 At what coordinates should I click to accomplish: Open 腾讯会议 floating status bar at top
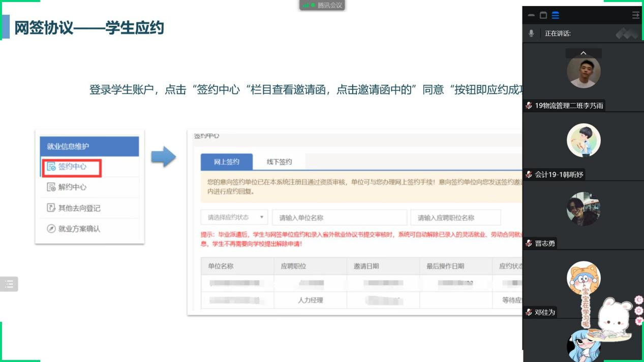coord(323,6)
